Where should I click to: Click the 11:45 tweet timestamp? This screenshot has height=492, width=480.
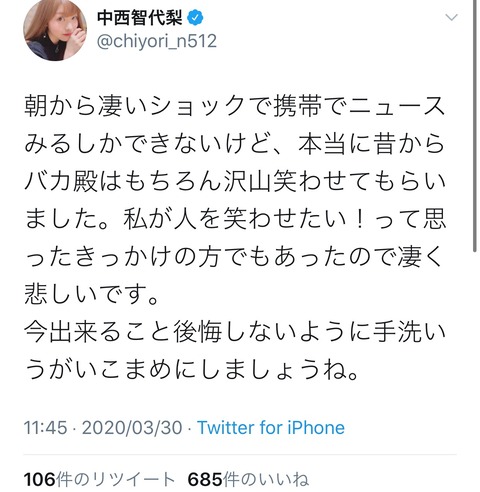[45, 427]
